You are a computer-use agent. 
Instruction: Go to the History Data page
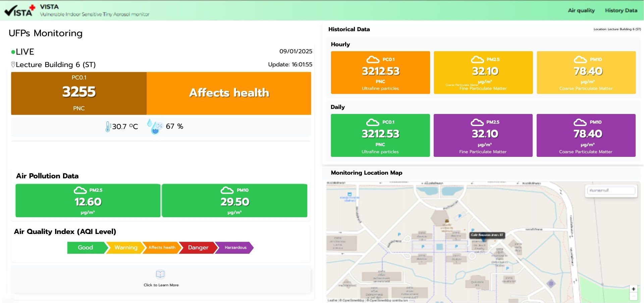[621, 10]
